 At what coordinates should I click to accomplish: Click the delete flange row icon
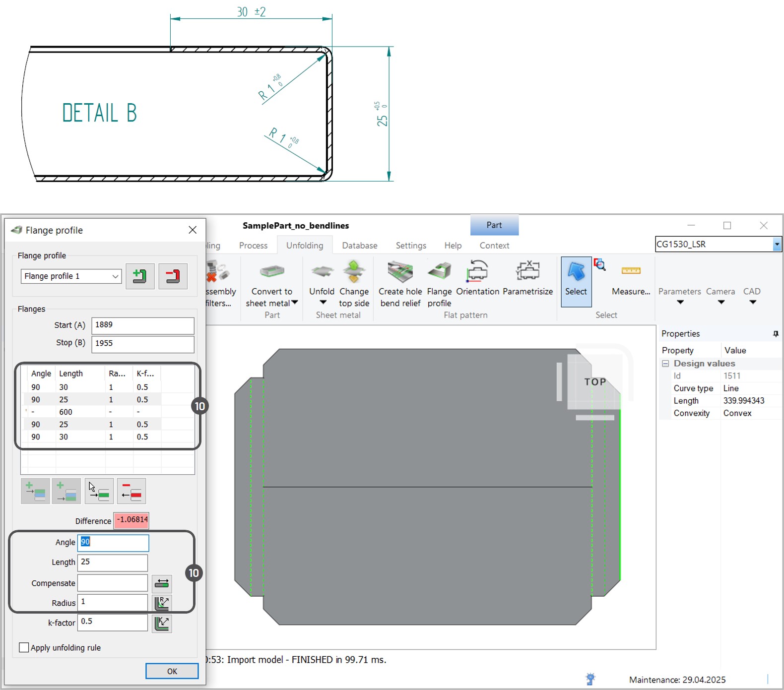tap(131, 491)
